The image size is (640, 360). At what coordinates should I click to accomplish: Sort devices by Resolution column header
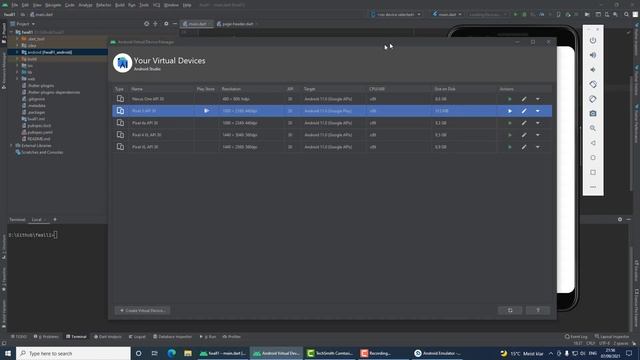[231, 89]
